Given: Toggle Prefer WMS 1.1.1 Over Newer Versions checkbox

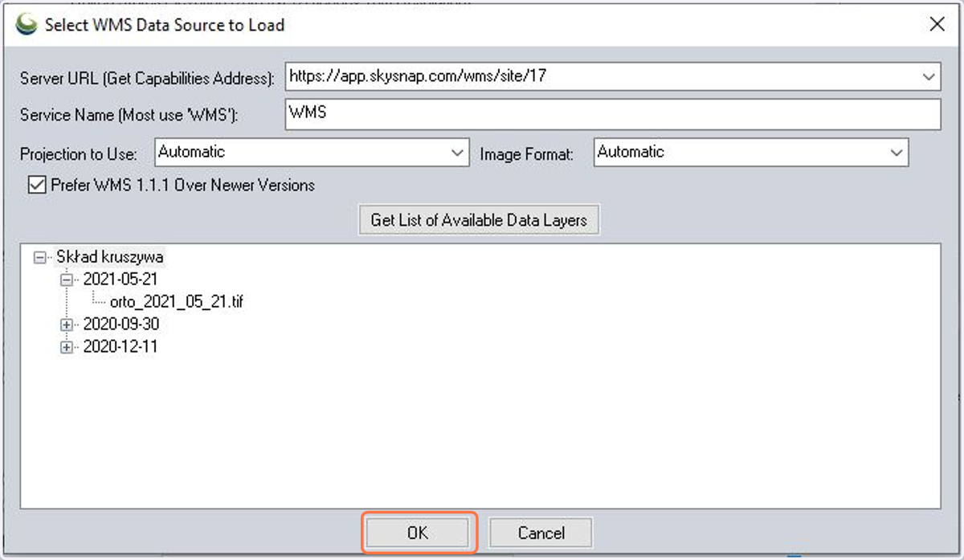Looking at the screenshot, I should click(37, 186).
